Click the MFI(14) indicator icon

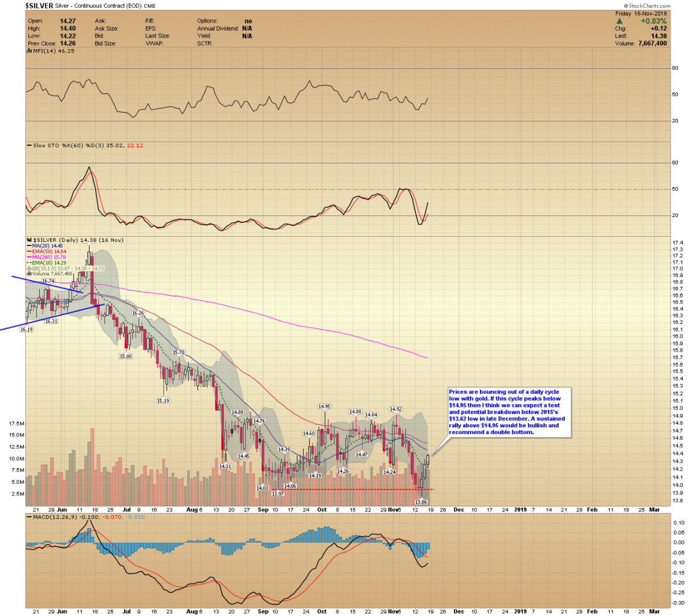point(29,51)
